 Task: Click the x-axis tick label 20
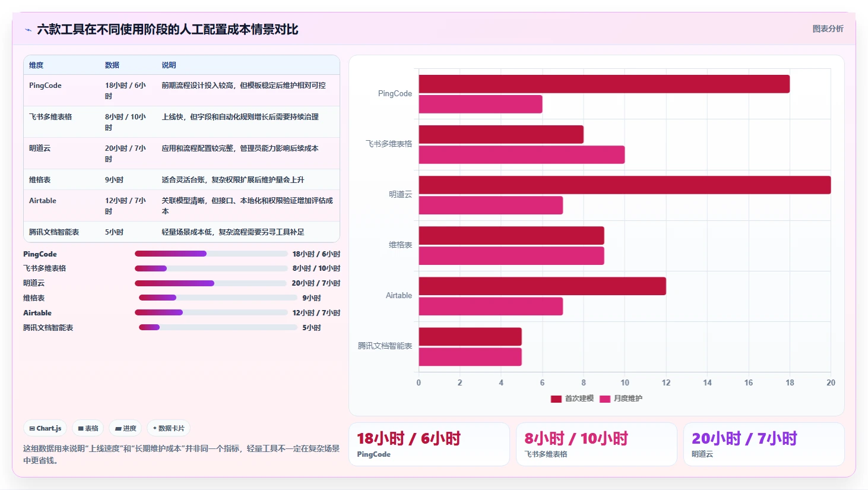831,382
